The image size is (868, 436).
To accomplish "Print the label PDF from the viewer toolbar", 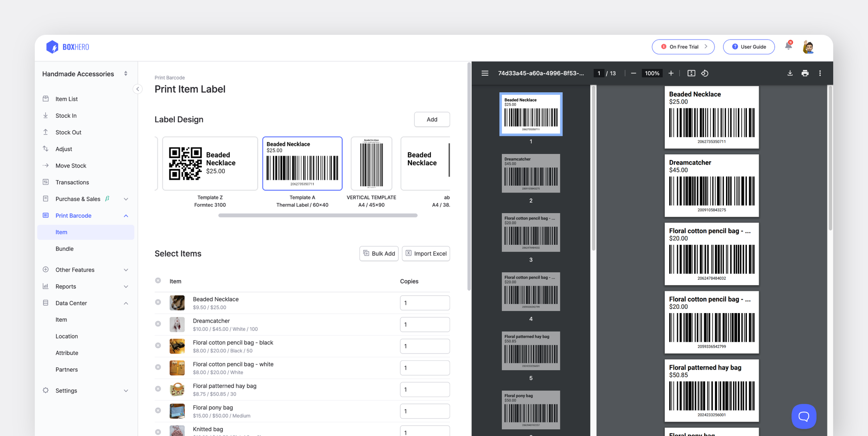I will pos(805,73).
